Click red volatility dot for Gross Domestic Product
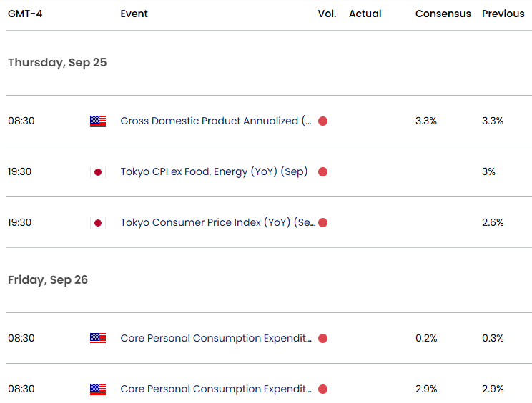532x403 pixels. pyautogui.click(x=322, y=121)
